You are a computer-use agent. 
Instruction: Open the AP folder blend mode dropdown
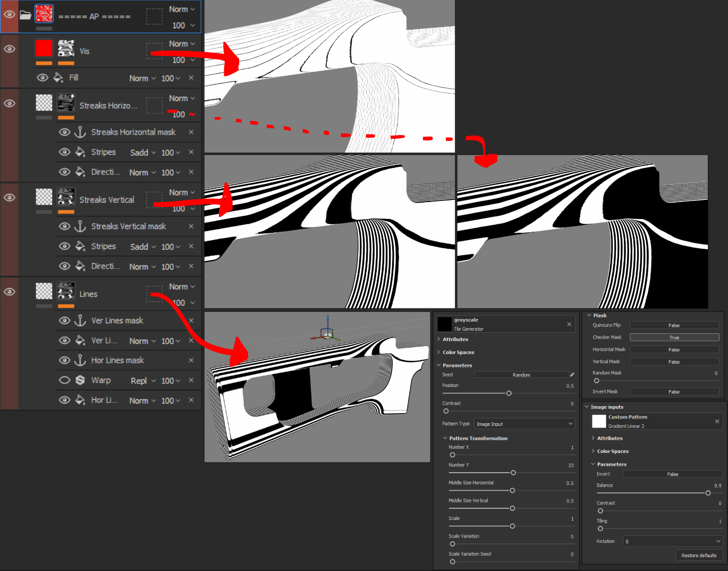[x=182, y=9]
